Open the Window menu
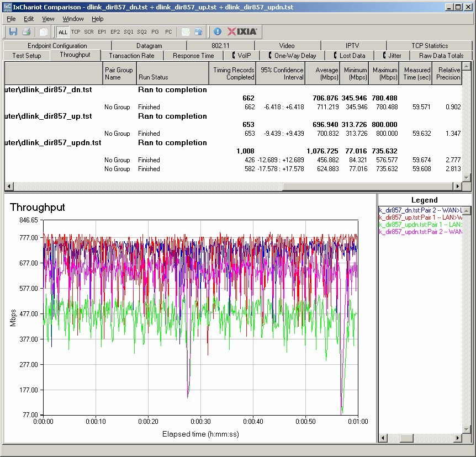The width and height of the screenshot is (476, 457). point(73,19)
